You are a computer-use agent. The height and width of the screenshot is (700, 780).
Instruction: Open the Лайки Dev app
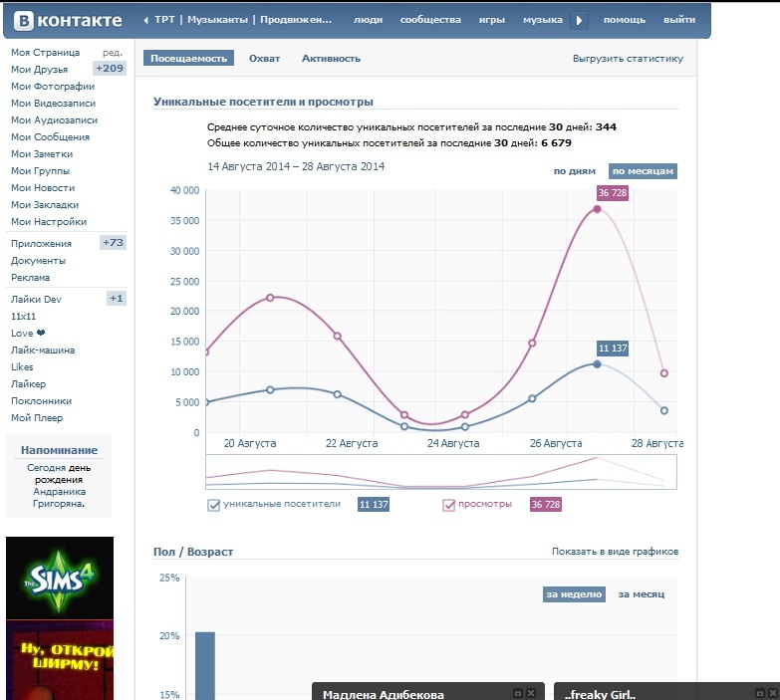[x=36, y=299]
